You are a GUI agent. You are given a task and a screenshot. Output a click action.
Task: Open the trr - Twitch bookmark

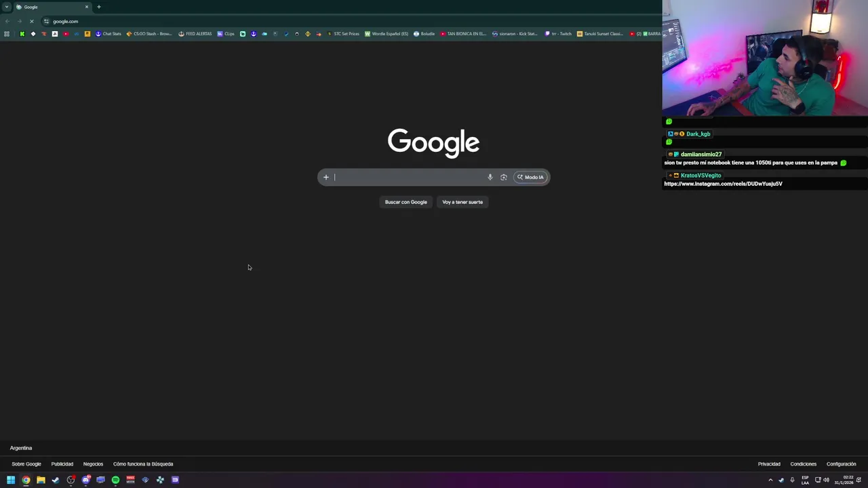click(x=559, y=34)
